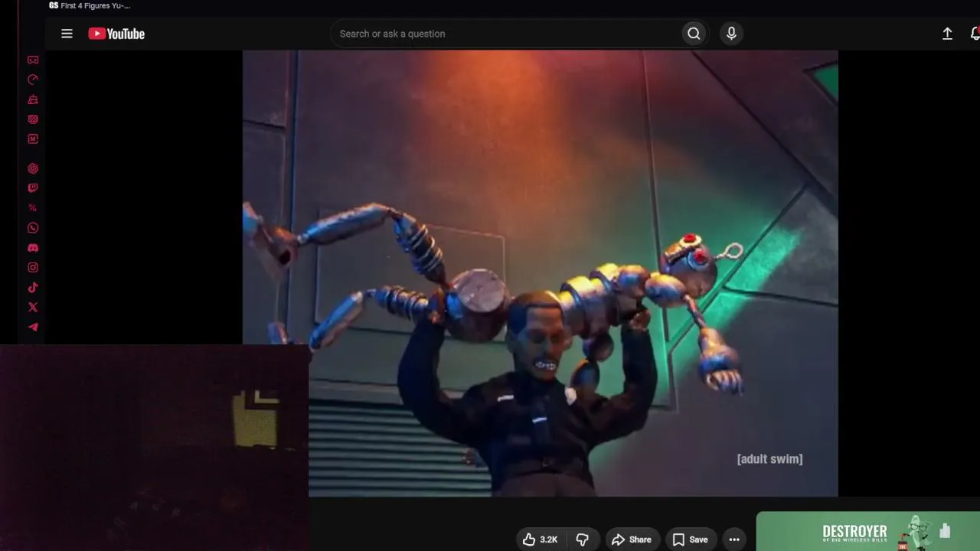
Task: Open ChatGPT from the browser sidebar
Action: point(33,168)
